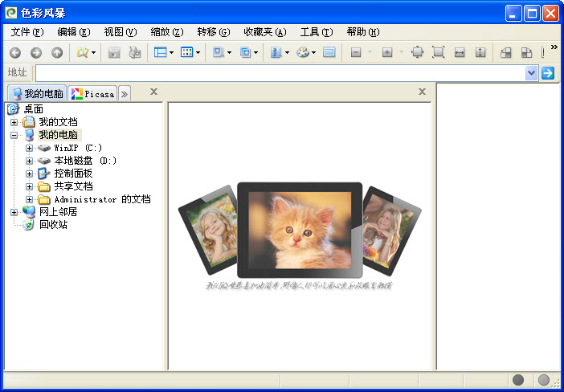This screenshot has width=564, height=392.
Task: Click the sort order icon
Action: coord(276,53)
